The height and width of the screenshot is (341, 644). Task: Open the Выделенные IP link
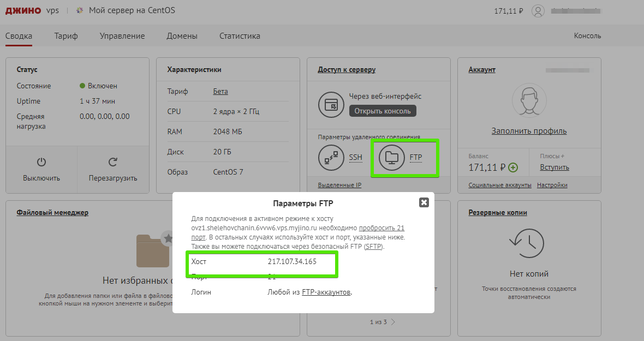tap(339, 184)
